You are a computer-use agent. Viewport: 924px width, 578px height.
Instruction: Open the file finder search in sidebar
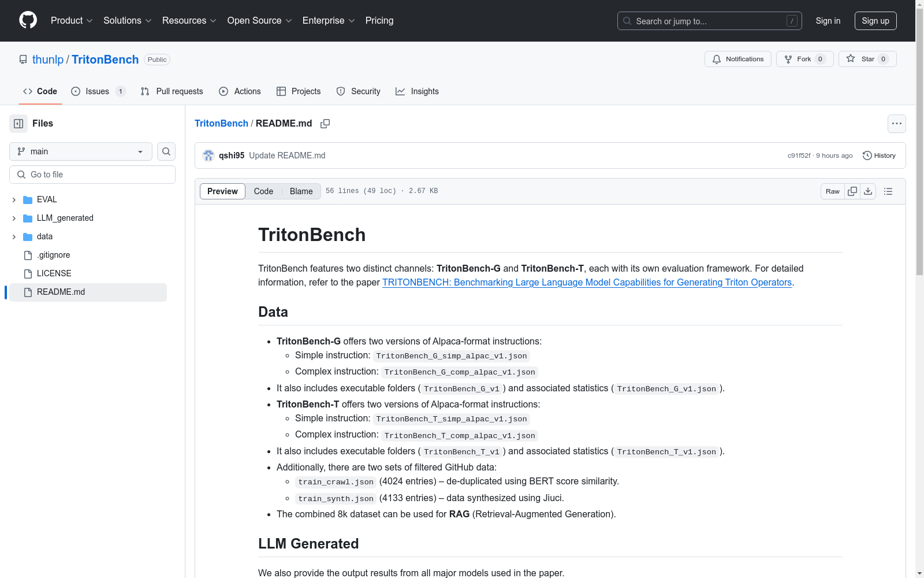[166, 151]
